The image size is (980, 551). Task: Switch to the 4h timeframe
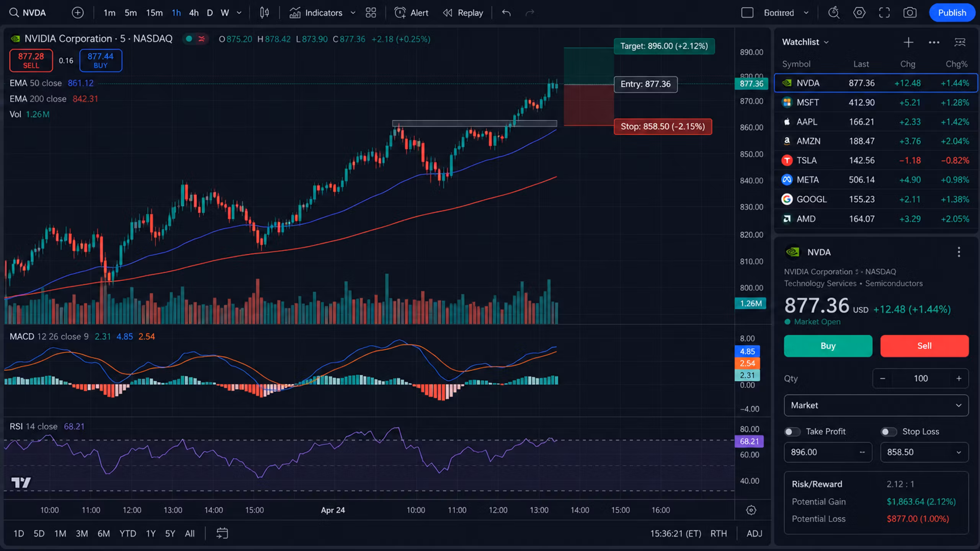coord(194,13)
